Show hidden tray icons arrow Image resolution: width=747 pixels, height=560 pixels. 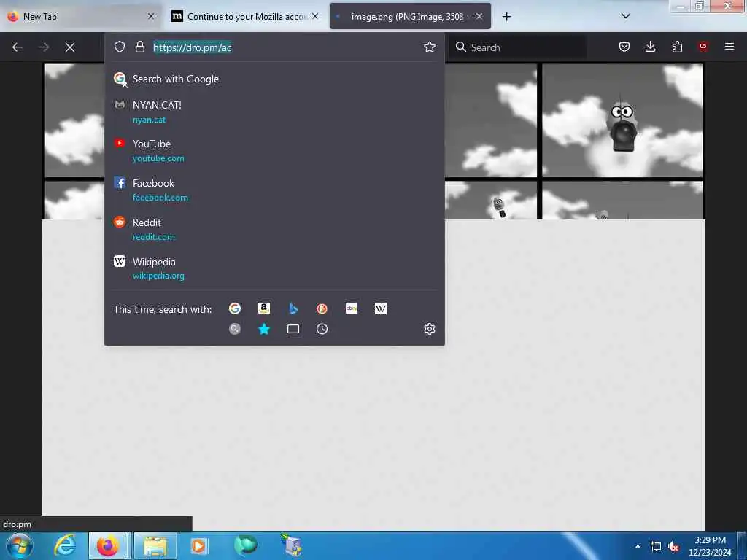click(638, 546)
